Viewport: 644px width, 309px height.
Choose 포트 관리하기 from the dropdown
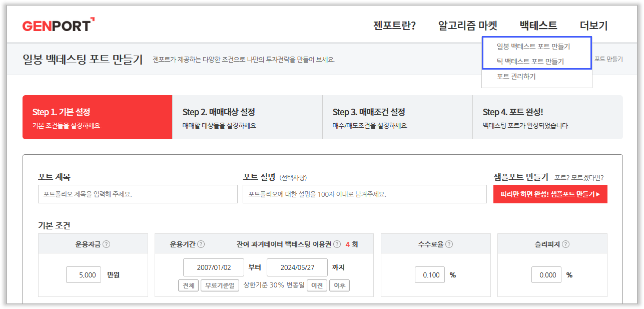click(x=516, y=77)
